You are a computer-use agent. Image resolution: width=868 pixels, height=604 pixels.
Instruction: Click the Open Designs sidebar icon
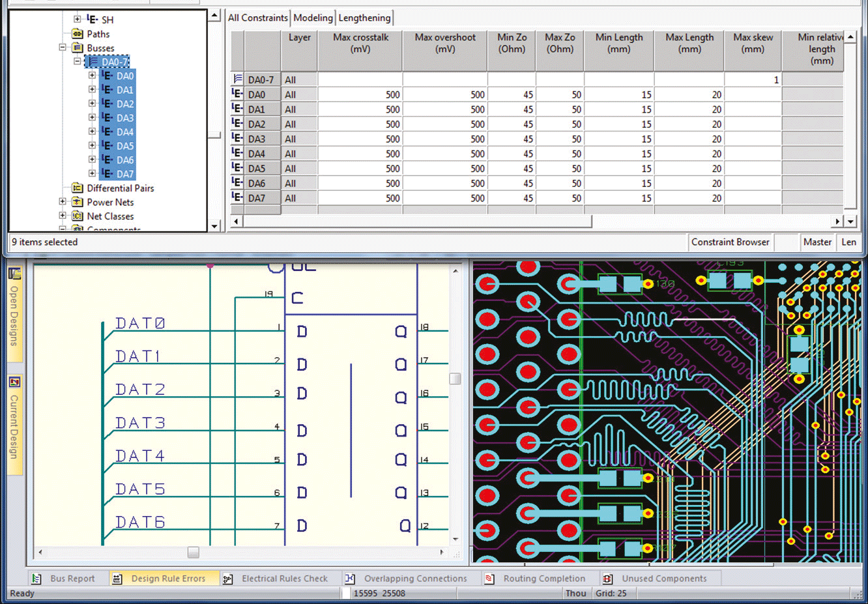(x=14, y=273)
